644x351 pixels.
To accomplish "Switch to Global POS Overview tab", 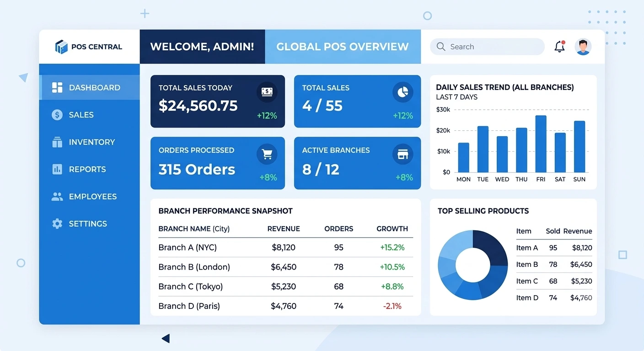I will coord(343,47).
